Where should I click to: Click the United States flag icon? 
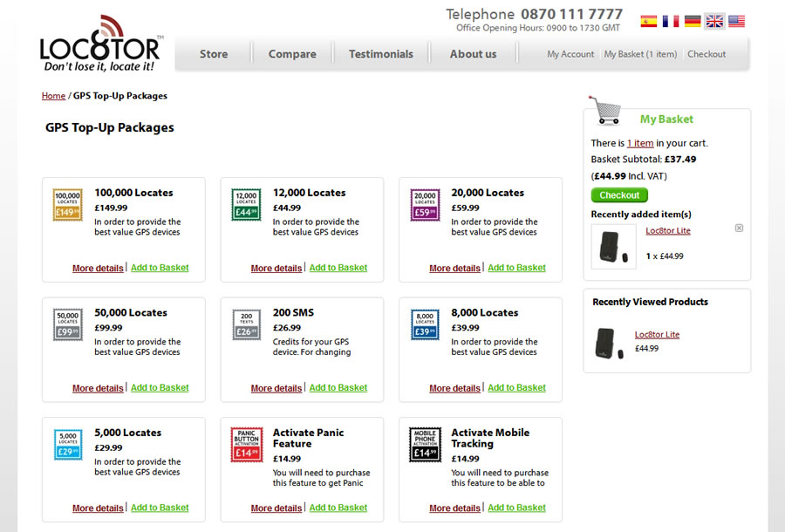736,21
